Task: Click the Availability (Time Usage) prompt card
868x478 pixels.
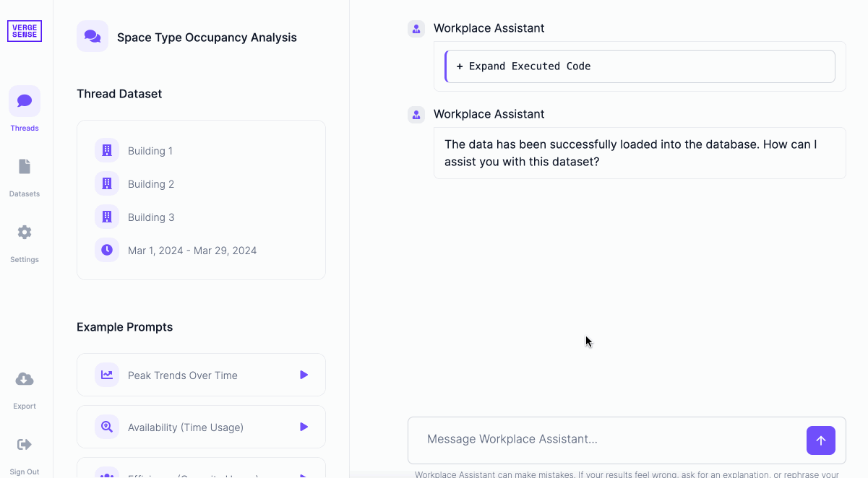Action: [x=201, y=427]
